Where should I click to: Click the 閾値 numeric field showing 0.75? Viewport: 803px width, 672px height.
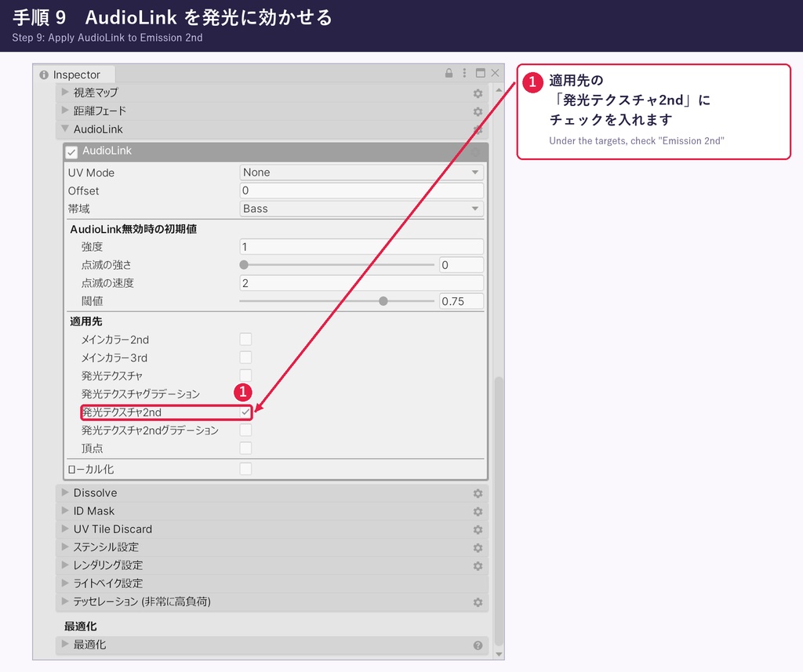(461, 301)
